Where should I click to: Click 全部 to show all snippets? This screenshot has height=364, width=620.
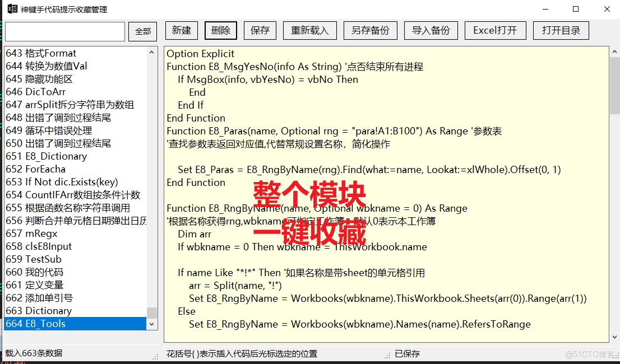[142, 31]
